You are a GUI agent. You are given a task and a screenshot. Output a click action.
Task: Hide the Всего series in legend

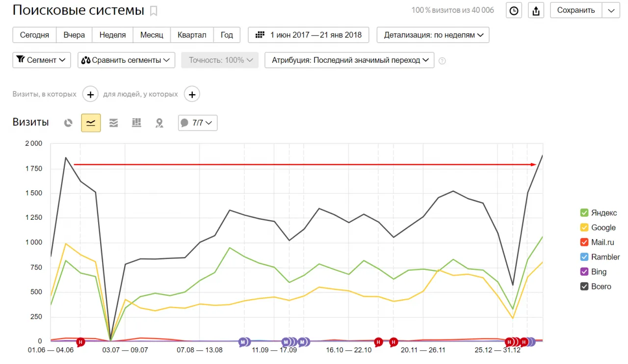pos(584,286)
